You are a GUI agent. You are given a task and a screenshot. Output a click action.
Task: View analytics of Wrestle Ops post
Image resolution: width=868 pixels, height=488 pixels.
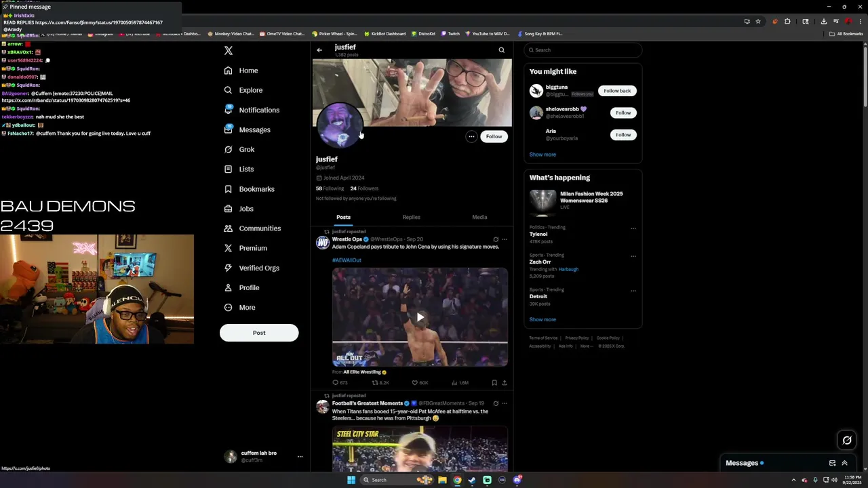(460, 383)
